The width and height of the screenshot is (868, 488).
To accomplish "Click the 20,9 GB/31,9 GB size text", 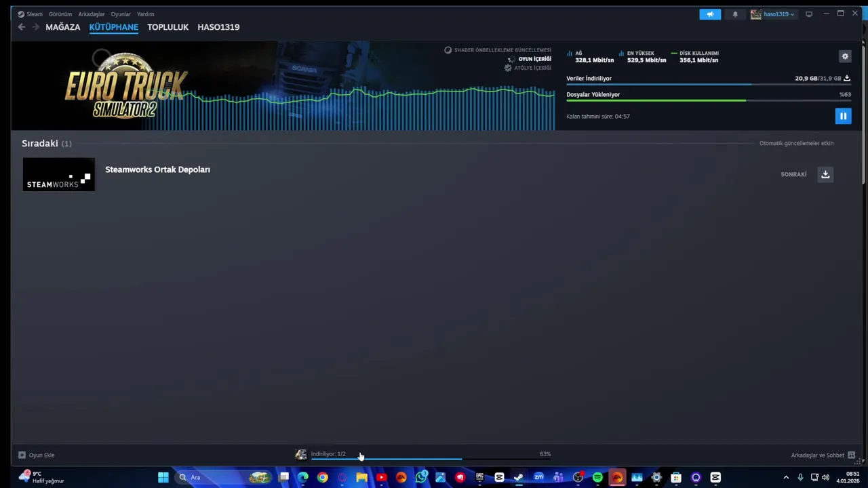I will click(818, 79).
